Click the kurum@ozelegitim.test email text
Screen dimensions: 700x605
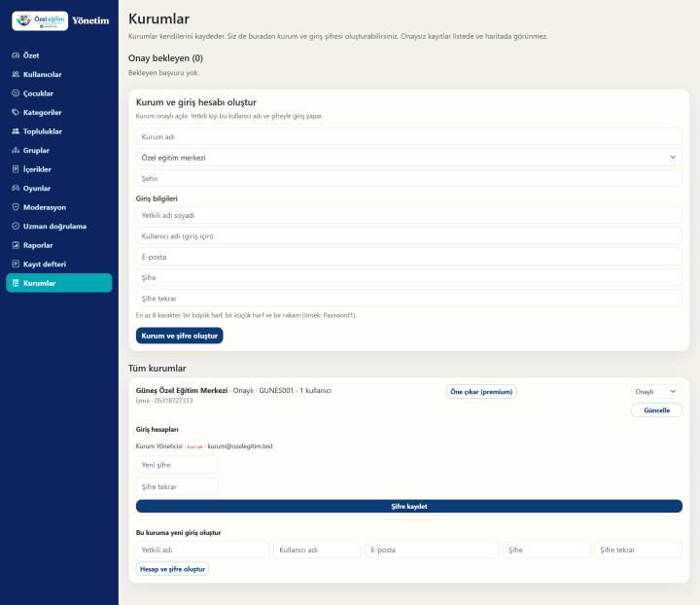click(240, 446)
